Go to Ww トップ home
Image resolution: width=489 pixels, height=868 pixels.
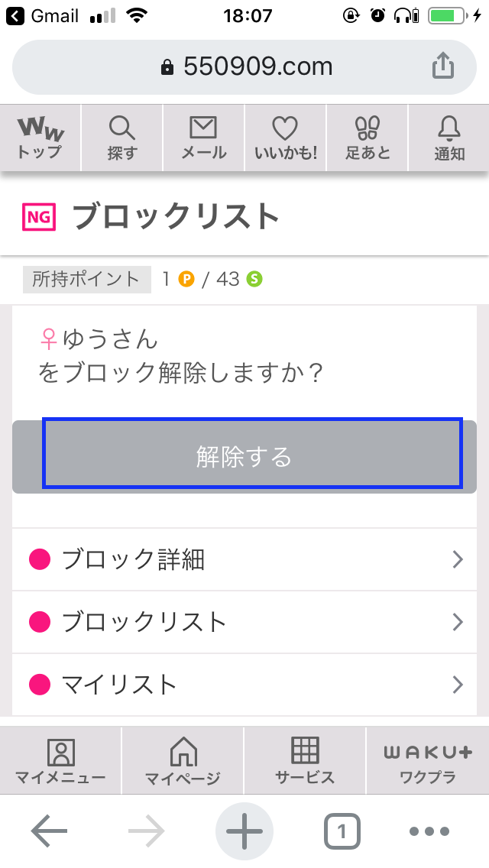coord(40,138)
